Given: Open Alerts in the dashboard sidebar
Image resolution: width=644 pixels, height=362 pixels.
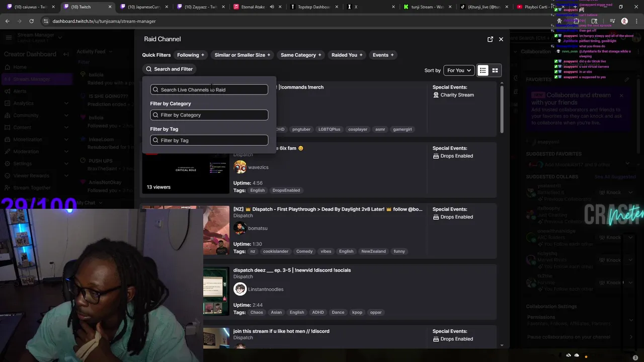Looking at the screenshot, I should point(20,91).
